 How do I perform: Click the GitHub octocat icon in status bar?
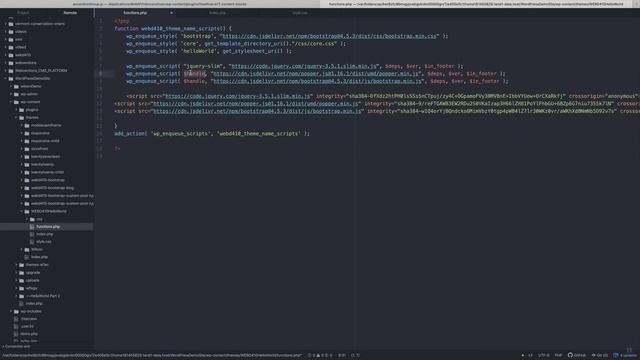pos(570,355)
